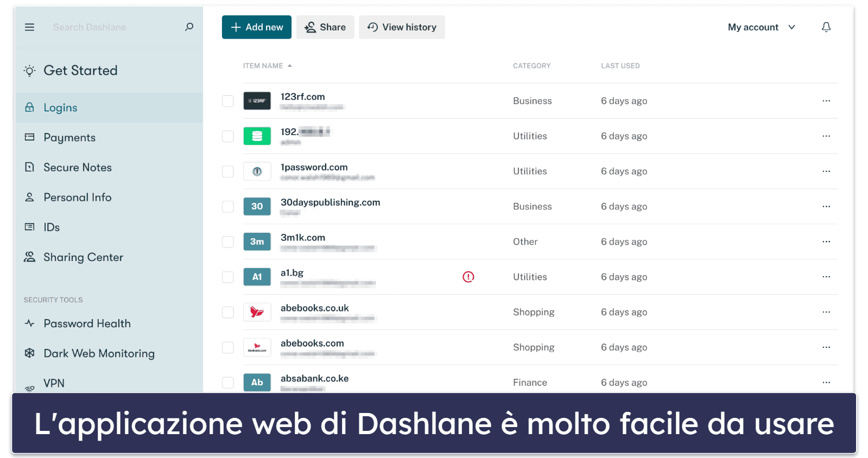Screen dimensions: 868x458
Task: Open Sharing Center
Action: coord(83,257)
